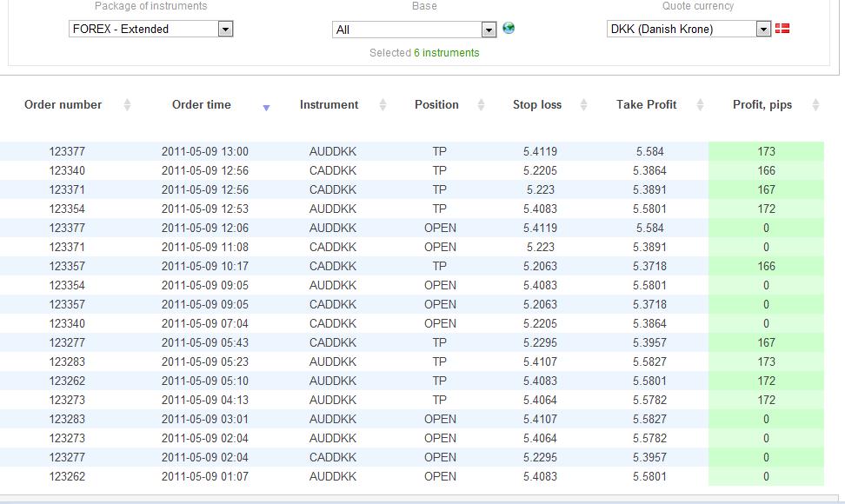This screenshot has width=845, height=504.
Task: Click sort arrows beside Instrument header
Action: pos(383,105)
